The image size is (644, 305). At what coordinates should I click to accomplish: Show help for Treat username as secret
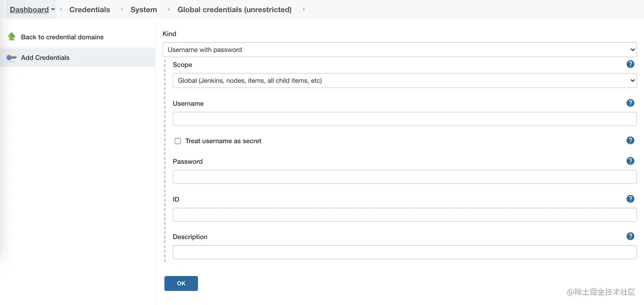[630, 141]
